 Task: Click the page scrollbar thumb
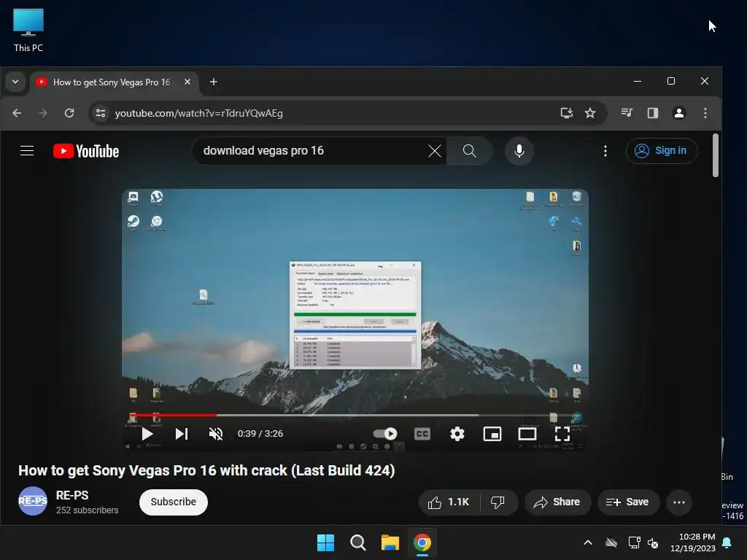click(715, 155)
